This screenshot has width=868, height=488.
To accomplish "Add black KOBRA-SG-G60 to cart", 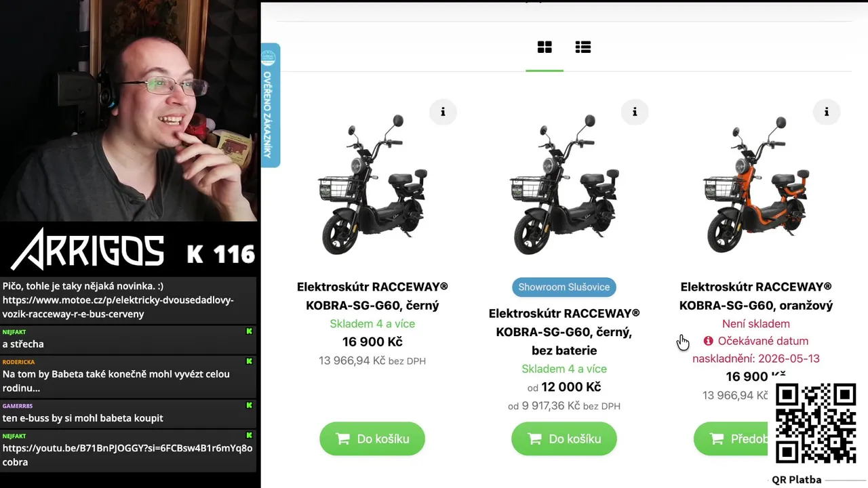I will click(x=372, y=439).
